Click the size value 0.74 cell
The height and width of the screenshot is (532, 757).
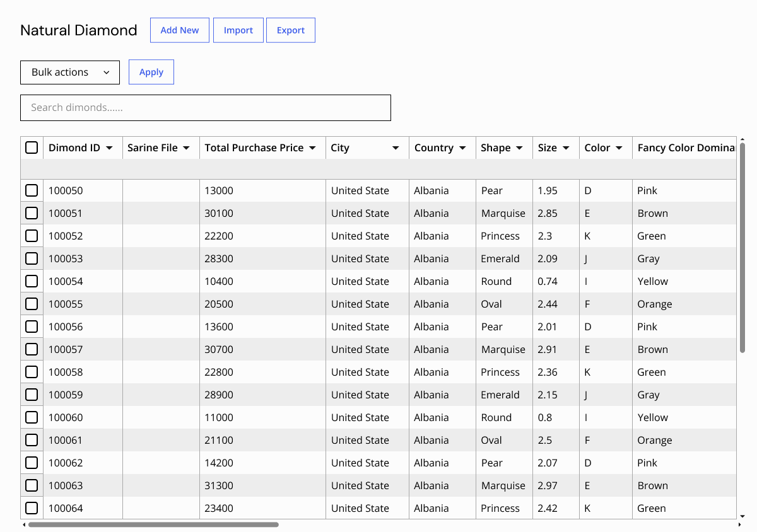tap(556, 281)
